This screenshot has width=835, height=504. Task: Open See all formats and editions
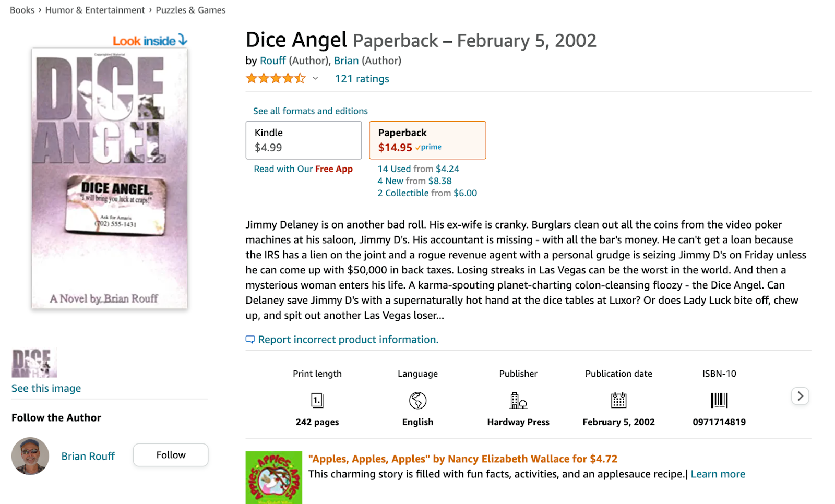[311, 111]
